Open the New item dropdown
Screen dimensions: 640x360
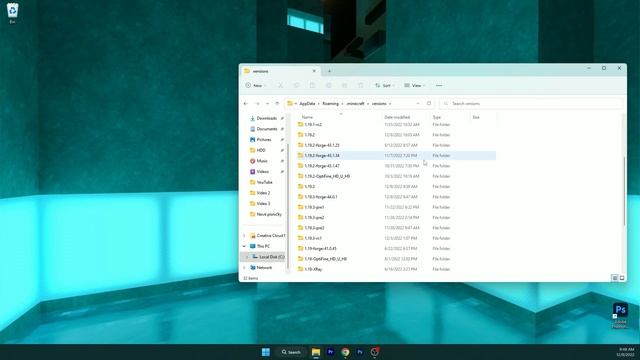[256, 85]
